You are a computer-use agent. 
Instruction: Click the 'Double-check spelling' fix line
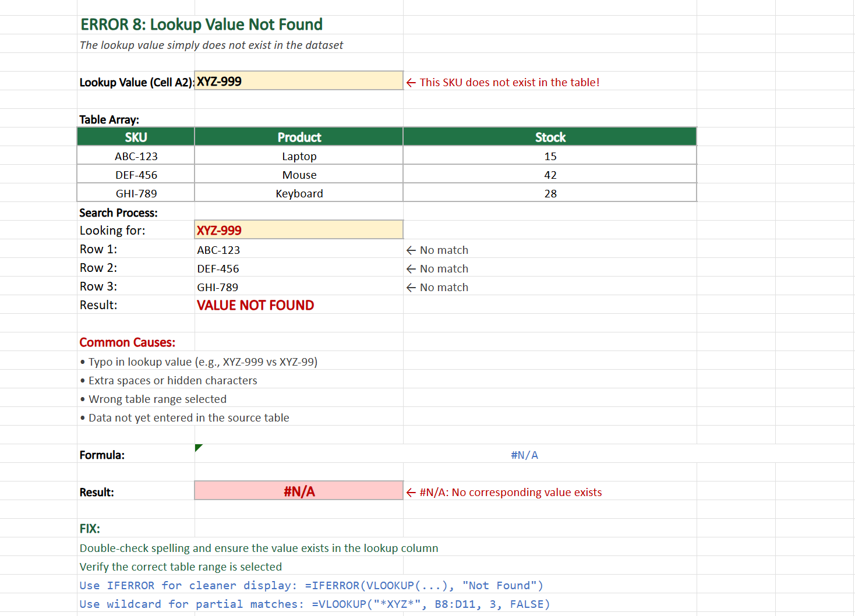pyautogui.click(x=259, y=548)
